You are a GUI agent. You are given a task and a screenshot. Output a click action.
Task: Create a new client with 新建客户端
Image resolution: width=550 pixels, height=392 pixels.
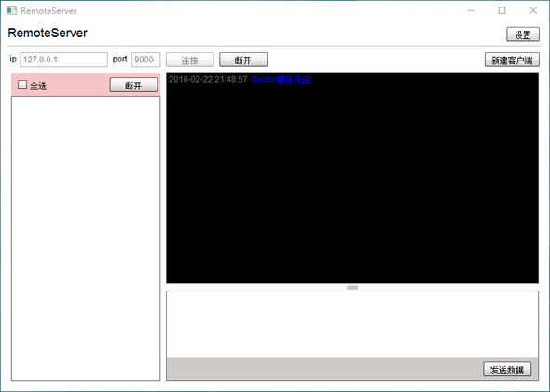512,60
